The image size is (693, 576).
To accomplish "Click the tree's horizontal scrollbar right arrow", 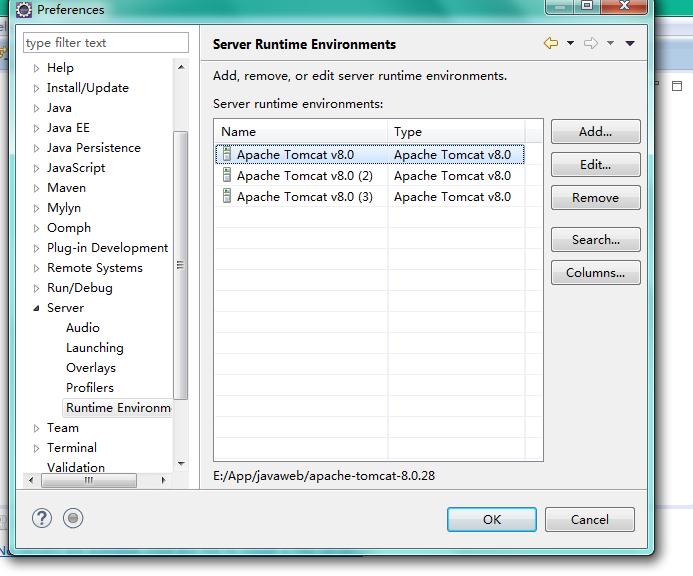I will (x=164, y=480).
